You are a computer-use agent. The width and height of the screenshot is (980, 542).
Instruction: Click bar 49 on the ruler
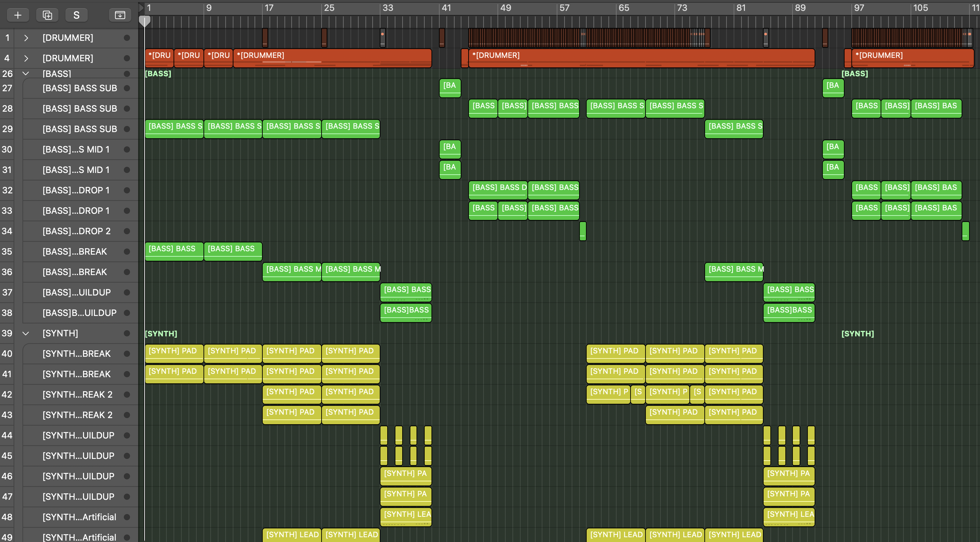tap(505, 8)
